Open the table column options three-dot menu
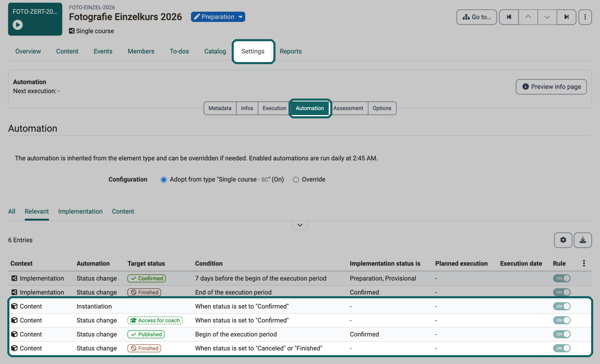Image resolution: width=600 pixels, height=364 pixels. click(x=584, y=263)
